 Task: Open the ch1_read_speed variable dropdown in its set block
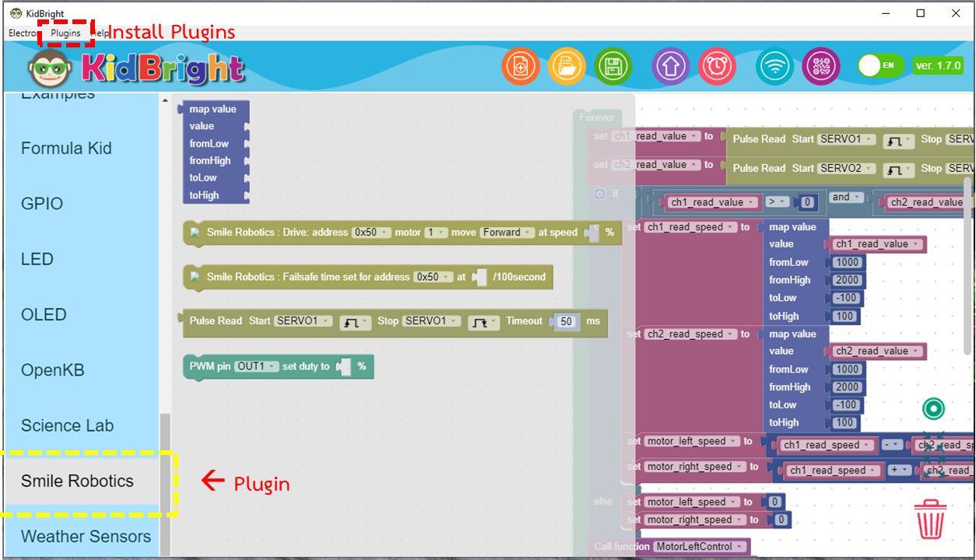[690, 227]
